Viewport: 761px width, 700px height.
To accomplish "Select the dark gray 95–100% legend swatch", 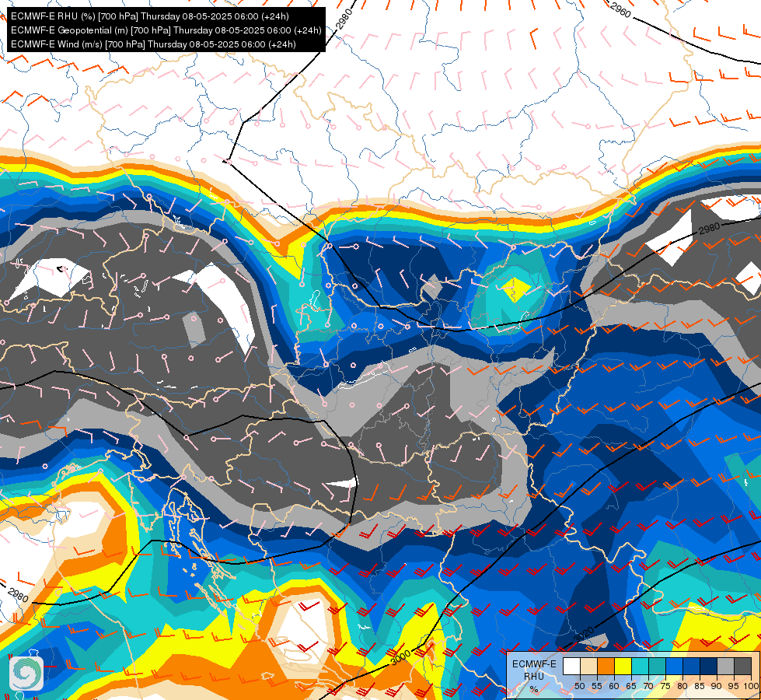I will click(x=742, y=666).
